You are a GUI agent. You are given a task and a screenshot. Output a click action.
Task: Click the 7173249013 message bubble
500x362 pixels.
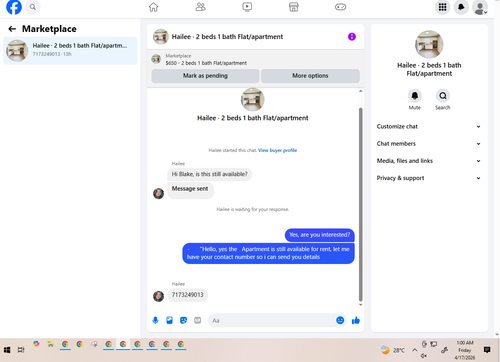pos(187,295)
